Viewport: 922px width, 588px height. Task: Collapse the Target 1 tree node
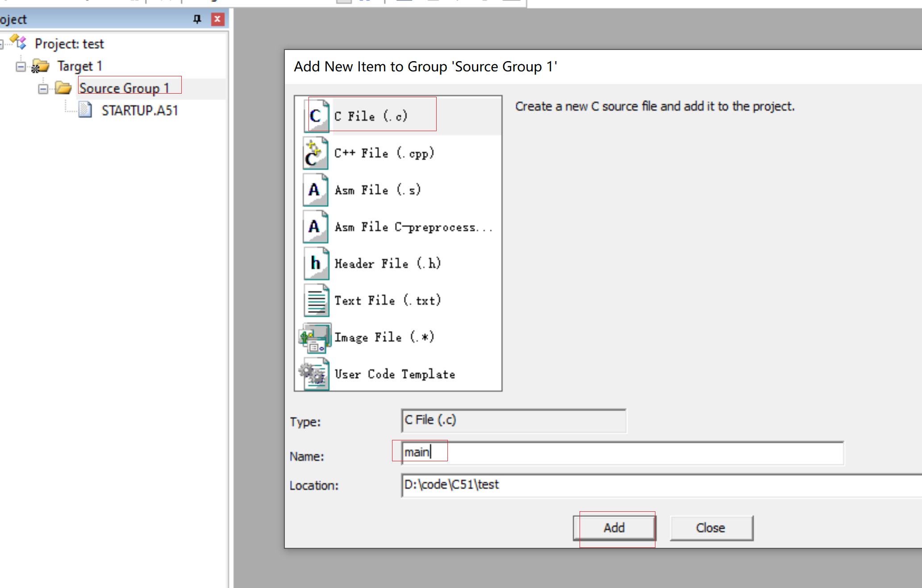tap(21, 67)
